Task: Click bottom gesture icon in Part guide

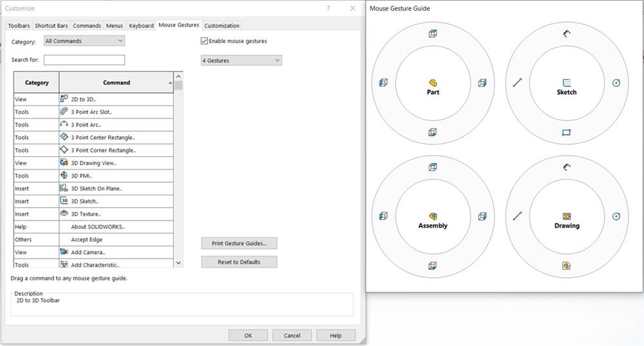Action: pyautogui.click(x=433, y=132)
